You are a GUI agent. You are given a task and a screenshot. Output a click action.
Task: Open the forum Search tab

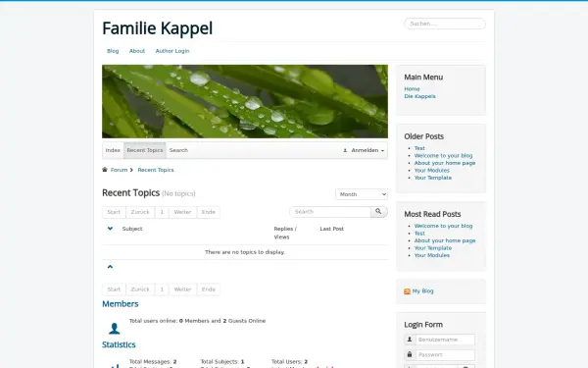(178, 150)
